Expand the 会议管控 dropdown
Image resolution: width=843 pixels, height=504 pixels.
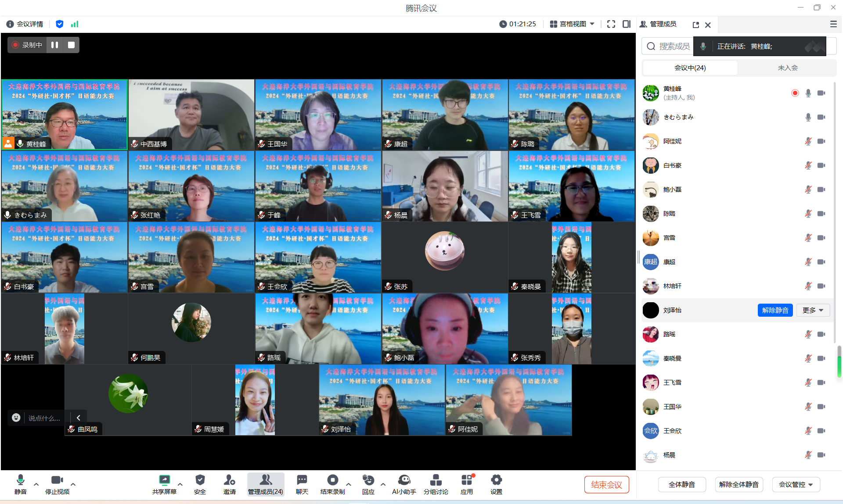pyautogui.click(x=796, y=485)
